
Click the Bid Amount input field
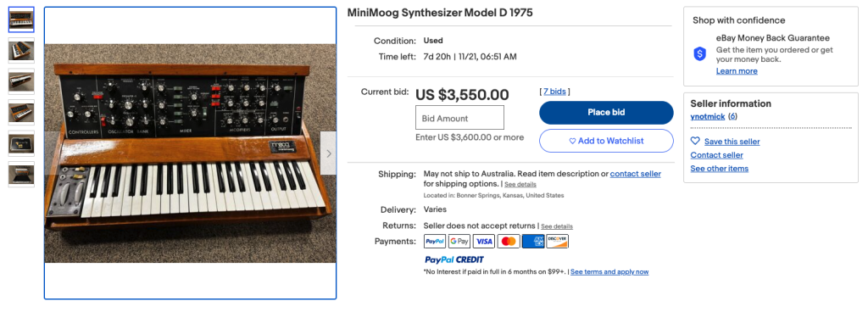[460, 118]
